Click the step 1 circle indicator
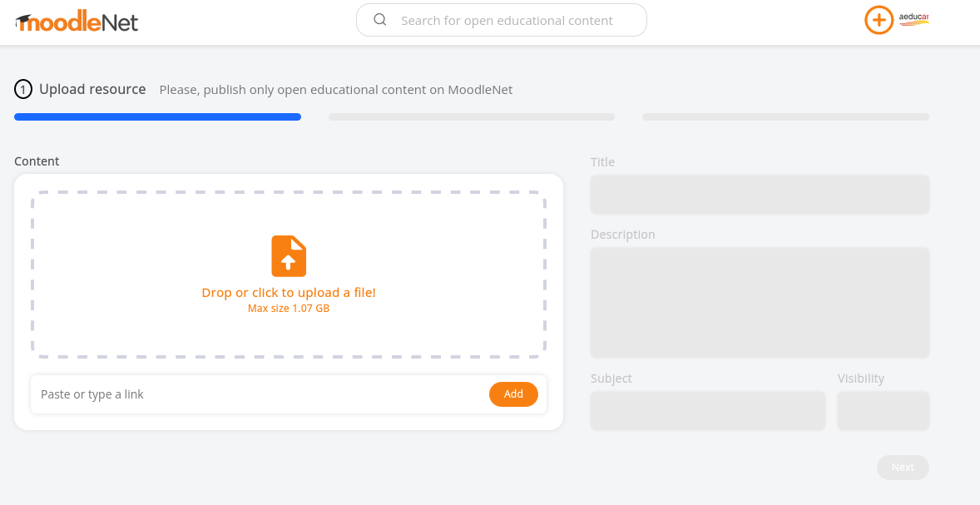This screenshot has height=505, width=980. pos(23,90)
